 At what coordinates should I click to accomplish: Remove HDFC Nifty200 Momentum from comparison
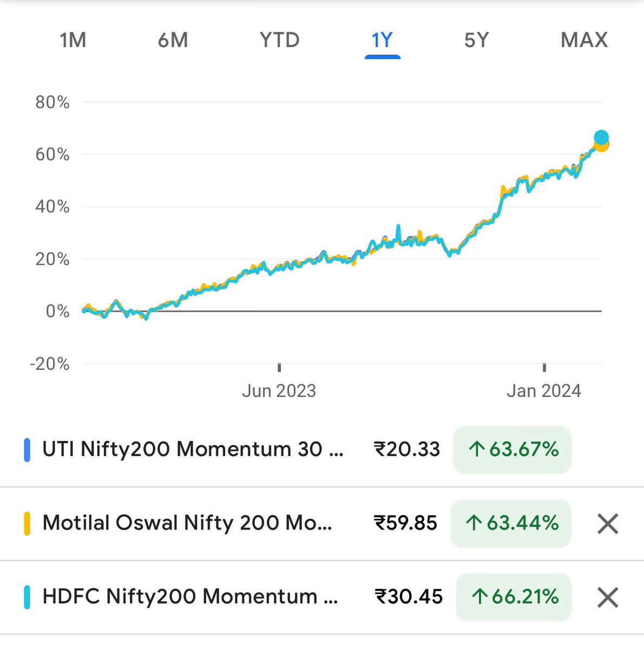608,598
